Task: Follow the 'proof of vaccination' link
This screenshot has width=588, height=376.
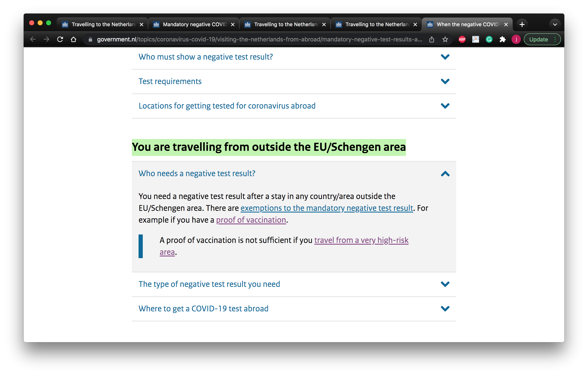Action: pos(251,220)
